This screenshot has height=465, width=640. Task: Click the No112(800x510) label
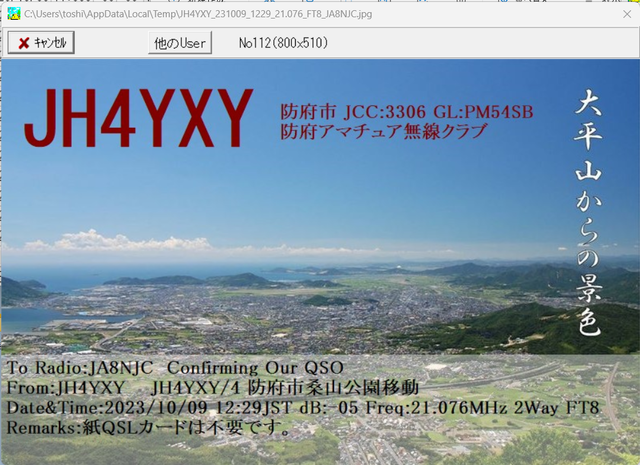(x=283, y=43)
